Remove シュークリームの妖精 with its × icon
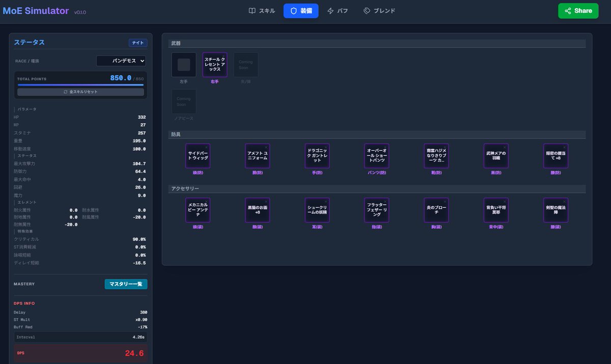Image resolution: width=611 pixels, height=364 pixels. pyautogui.click(x=325, y=201)
